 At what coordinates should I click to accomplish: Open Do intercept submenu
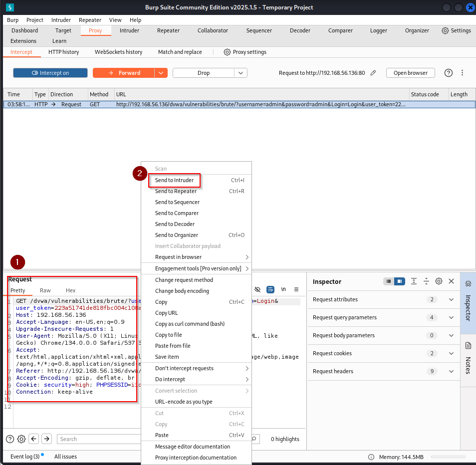click(x=197, y=379)
